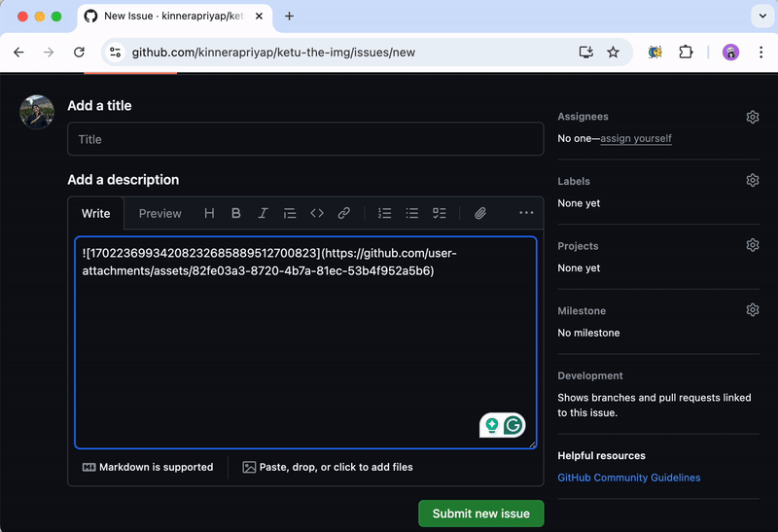Viewport: 778px width, 532px height.
Task: Grab the text area resize handle
Action: click(532, 444)
